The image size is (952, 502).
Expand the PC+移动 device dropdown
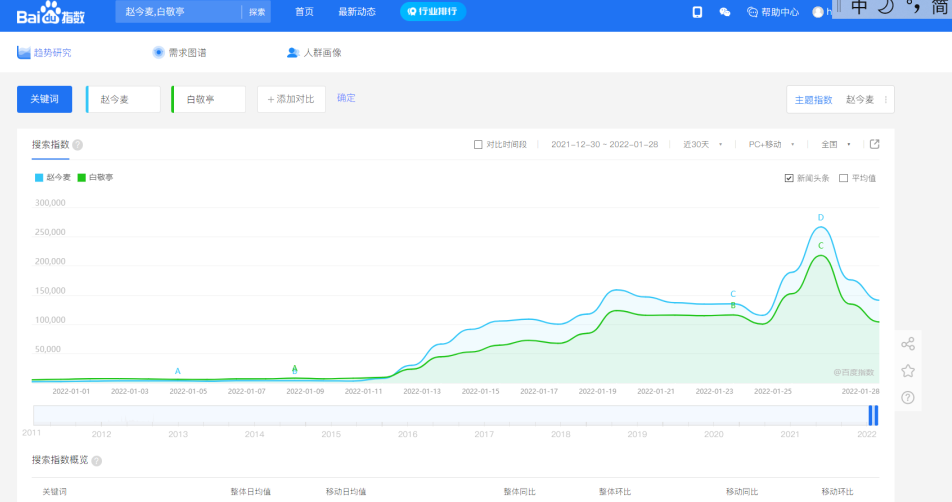771,144
